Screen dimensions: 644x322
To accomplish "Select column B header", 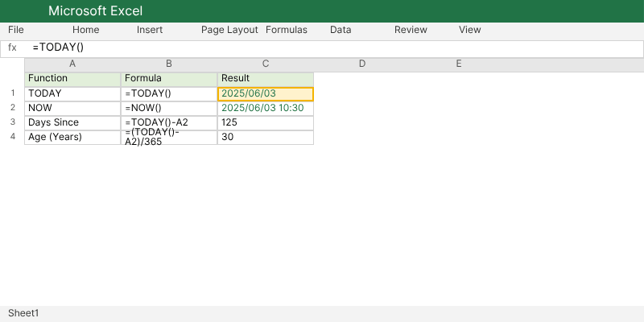I will click(169, 64).
